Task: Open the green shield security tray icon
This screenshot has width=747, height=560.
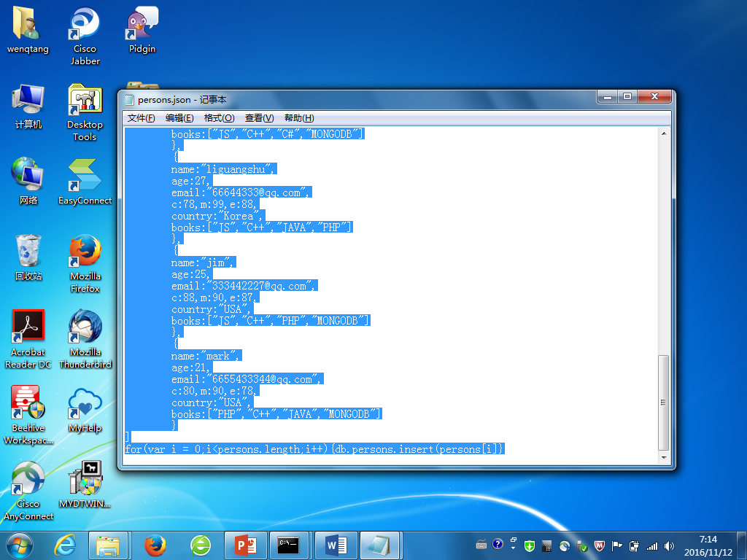Action: 530,546
